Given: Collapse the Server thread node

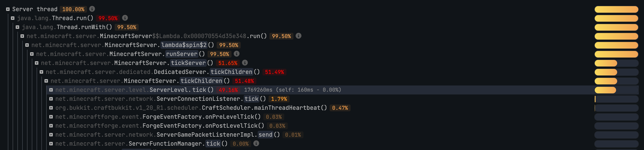Looking at the screenshot, I should point(8,9).
